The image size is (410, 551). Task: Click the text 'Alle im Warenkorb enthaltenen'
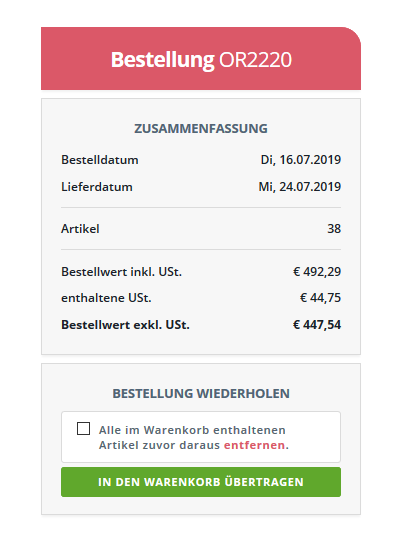tap(192, 430)
